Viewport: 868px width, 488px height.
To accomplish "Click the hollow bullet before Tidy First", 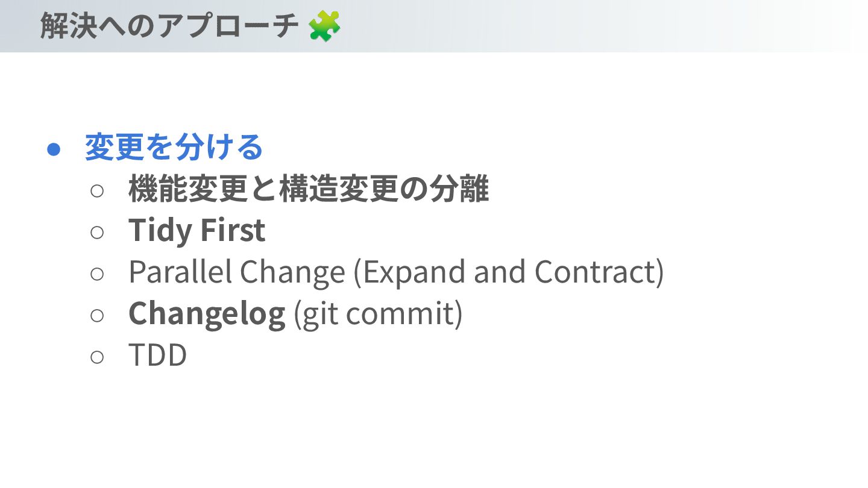I will [x=97, y=232].
